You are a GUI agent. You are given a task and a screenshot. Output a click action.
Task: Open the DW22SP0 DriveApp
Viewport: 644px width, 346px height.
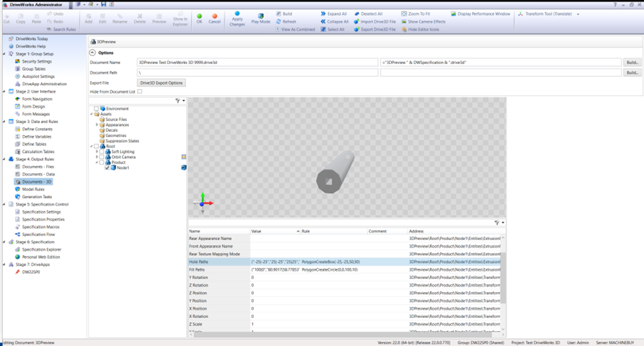31,272
